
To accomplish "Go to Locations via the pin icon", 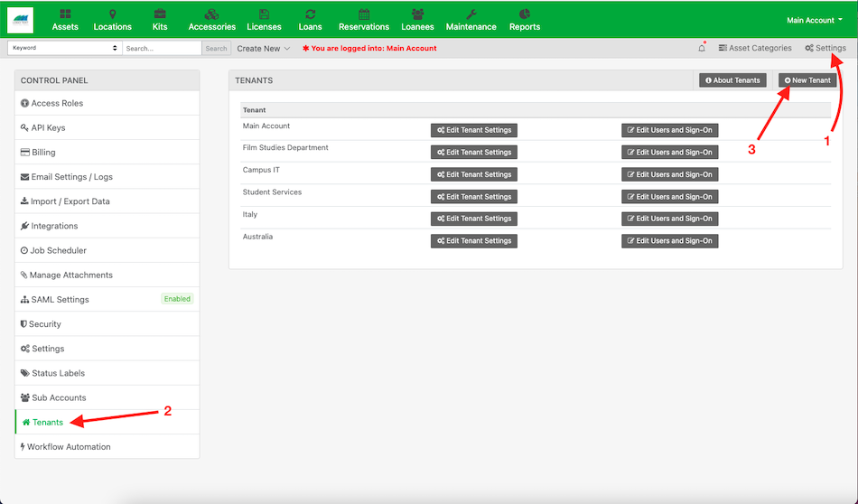I will click(x=112, y=20).
